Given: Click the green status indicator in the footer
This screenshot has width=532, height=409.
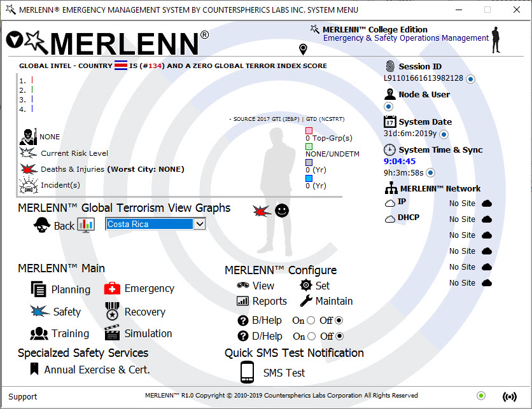Looking at the screenshot, I should [x=480, y=396].
